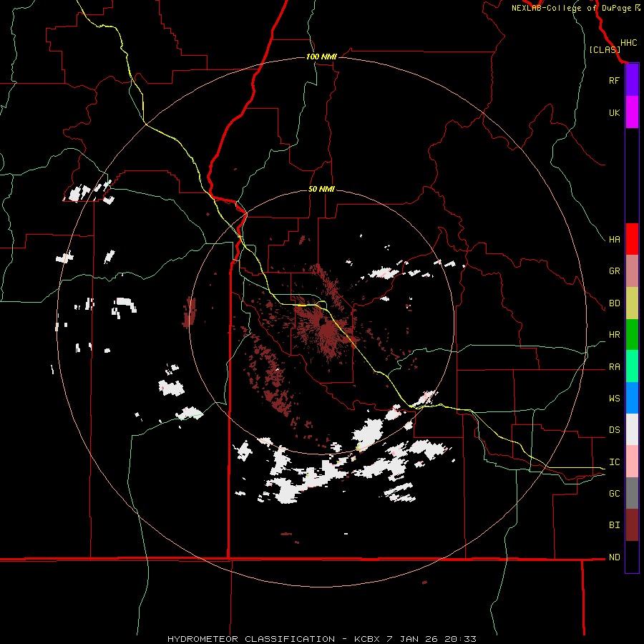
Task: Click the HR green legend swatch
Action: click(x=632, y=335)
